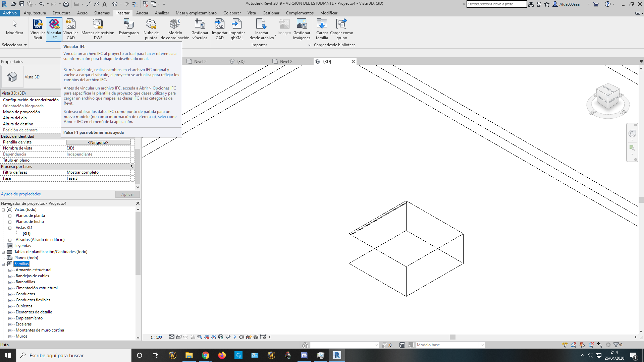Open the Gestionar vínculos tool
Viewport: 644px width, 362px height.
click(200, 28)
